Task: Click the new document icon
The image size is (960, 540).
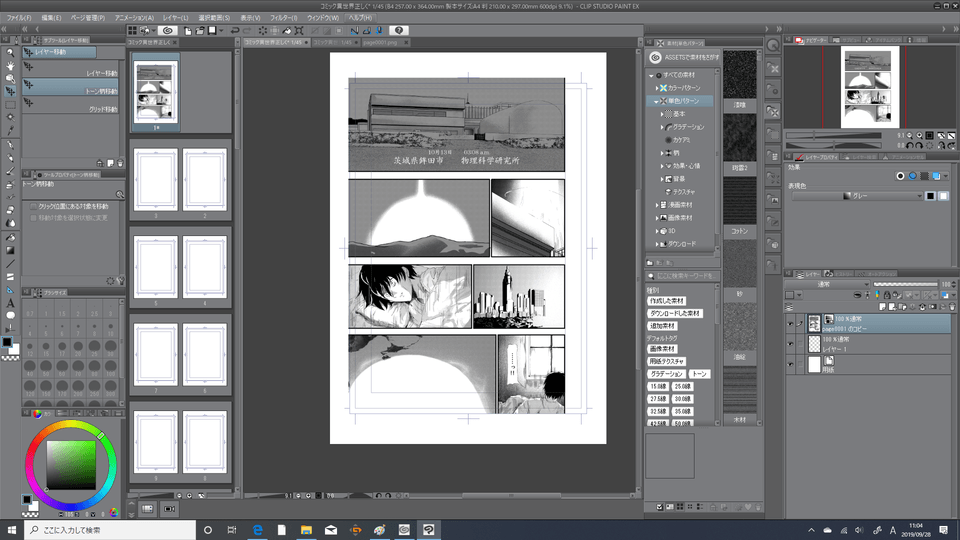Action: point(188,30)
